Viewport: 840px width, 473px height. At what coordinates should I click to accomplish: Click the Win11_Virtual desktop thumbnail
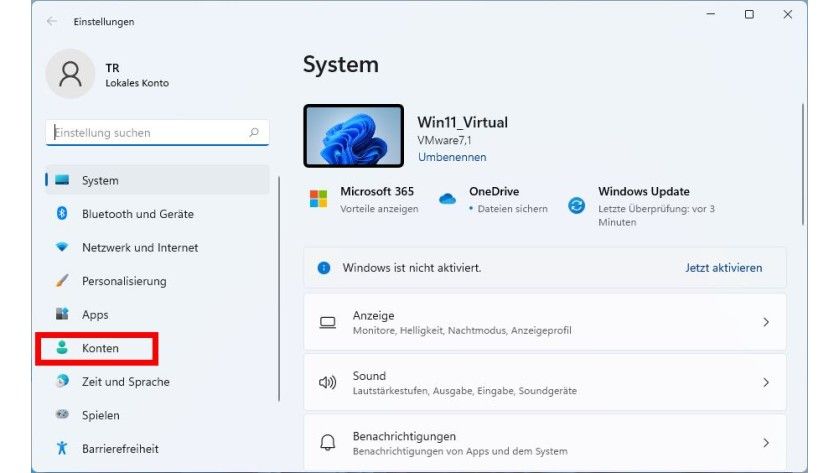(x=354, y=136)
